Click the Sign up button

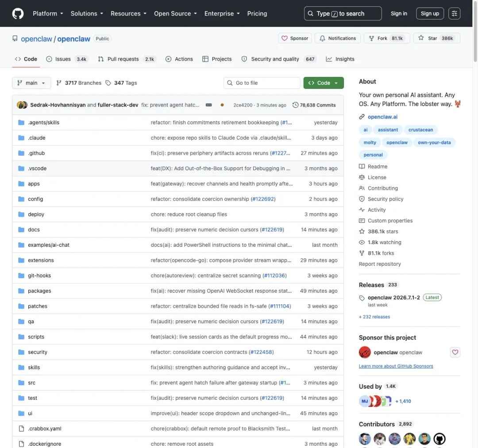430,13
